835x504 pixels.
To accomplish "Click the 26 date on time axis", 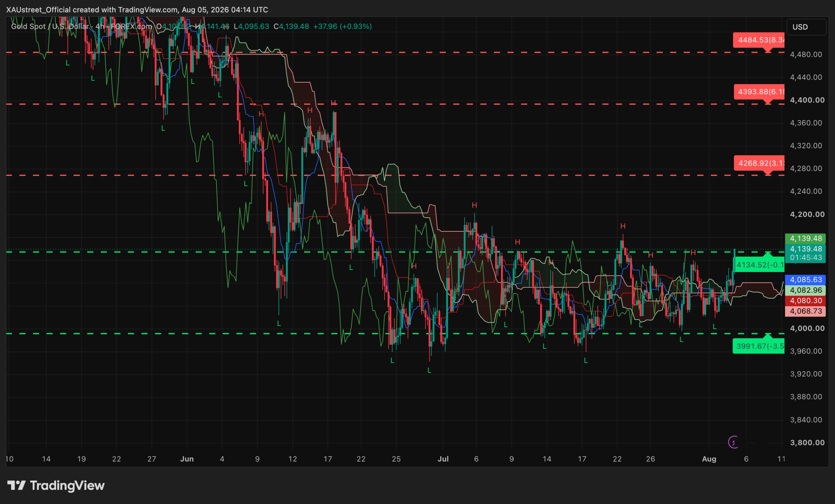I will [650, 459].
